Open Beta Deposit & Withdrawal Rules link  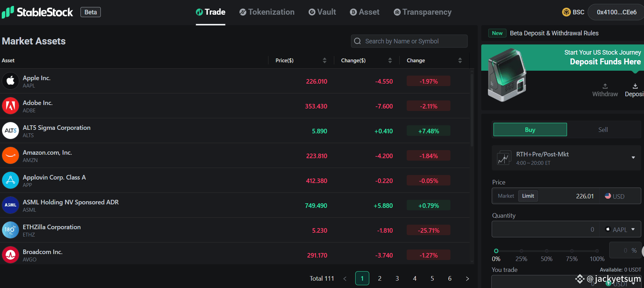point(554,33)
